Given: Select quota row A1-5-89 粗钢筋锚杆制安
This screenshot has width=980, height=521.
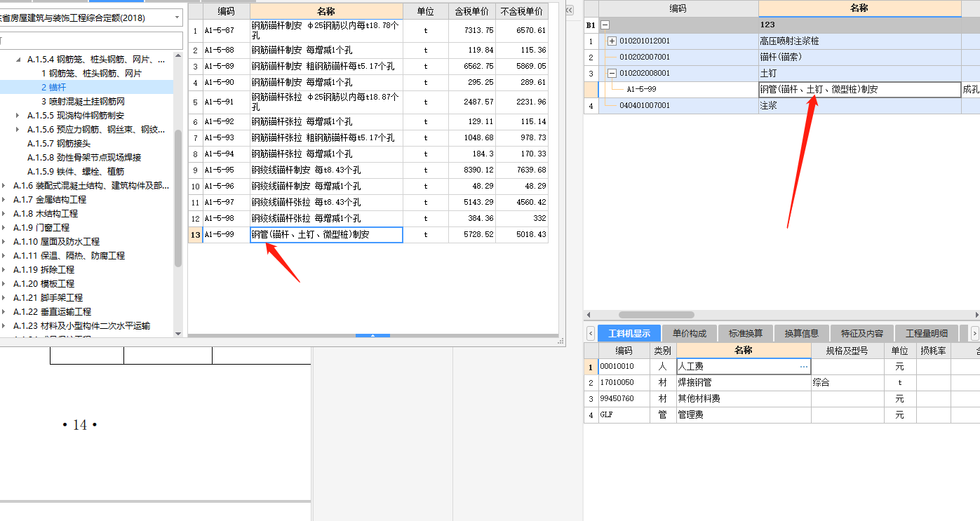Looking at the screenshot, I should 368,67.
